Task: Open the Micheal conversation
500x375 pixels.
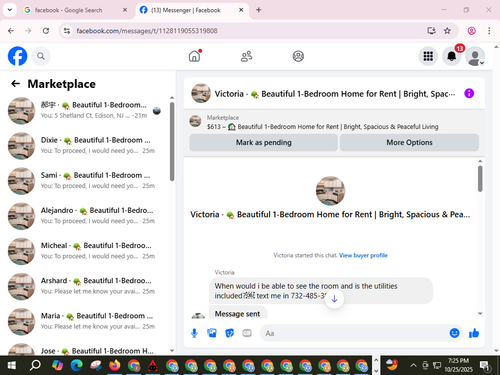Action: [x=85, y=251]
